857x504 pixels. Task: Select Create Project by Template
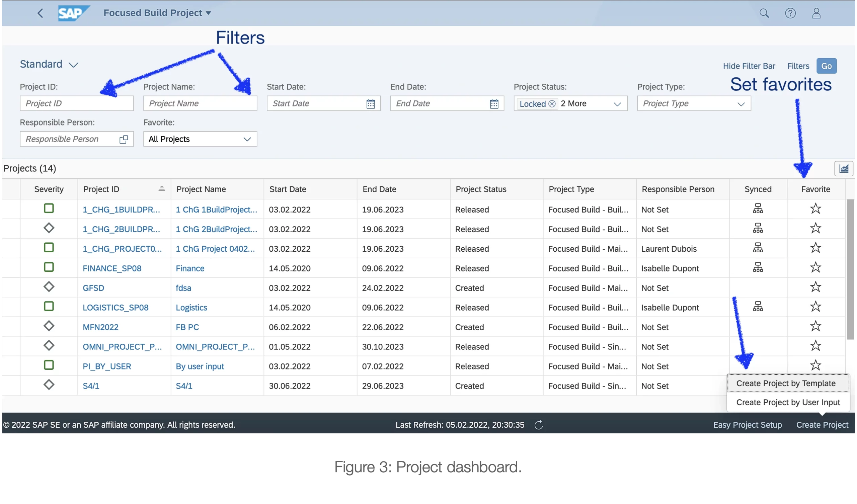point(786,383)
